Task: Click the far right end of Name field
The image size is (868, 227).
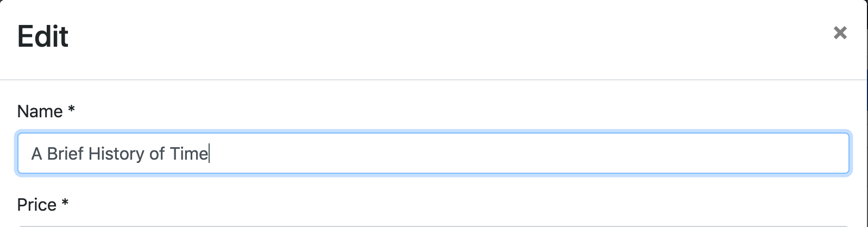Action: coord(839,154)
